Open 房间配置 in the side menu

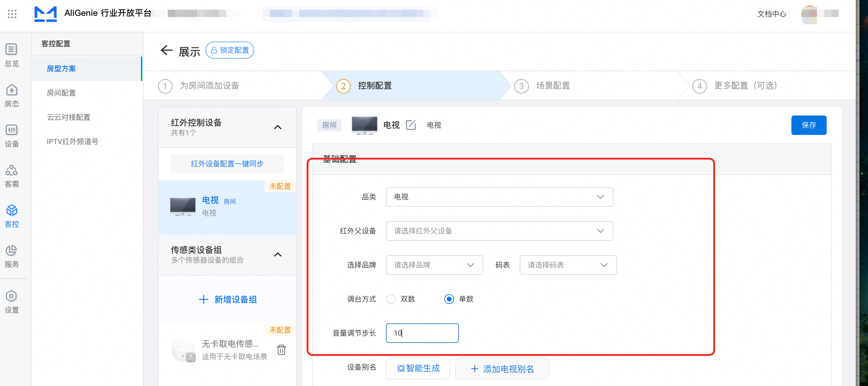point(61,93)
